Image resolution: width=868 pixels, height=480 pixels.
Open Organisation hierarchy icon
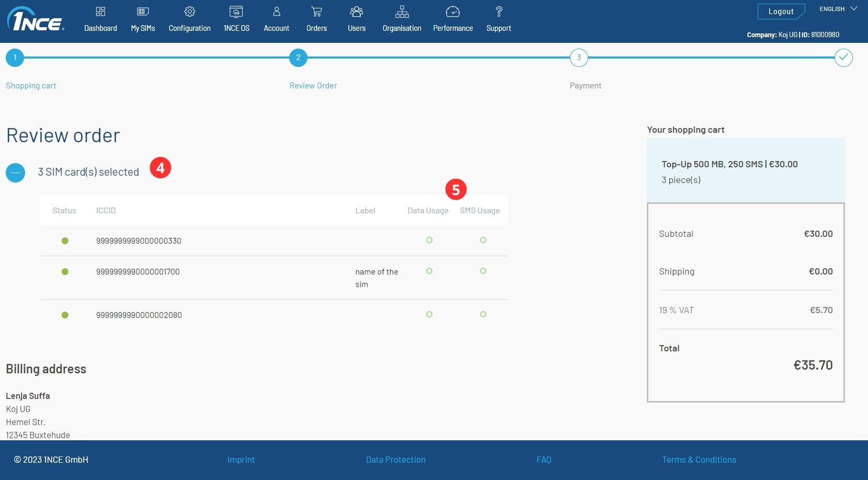pos(402,12)
